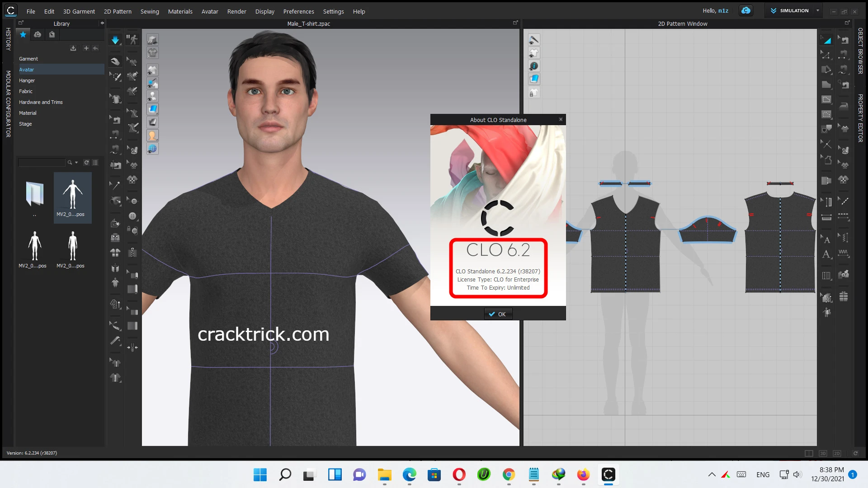Image resolution: width=868 pixels, height=488 pixels.
Task: Open the shopping bag store tab in Library
Action: coord(52,34)
